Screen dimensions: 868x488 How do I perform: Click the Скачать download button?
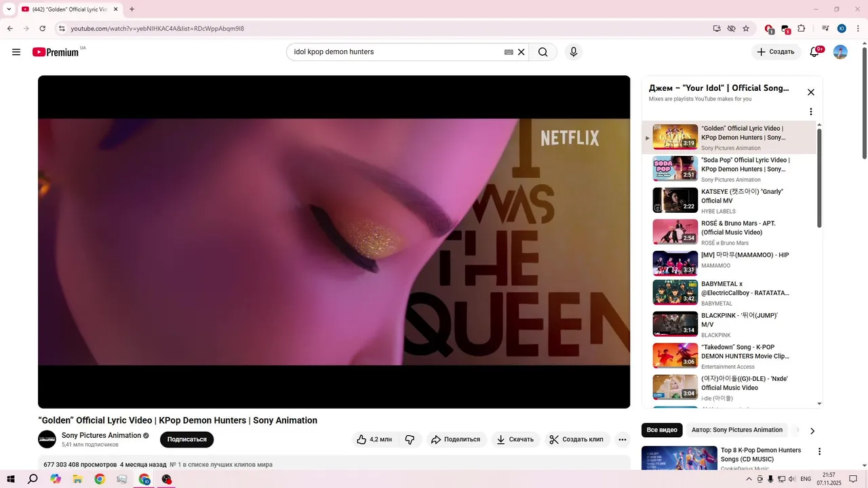pos(515,439)
